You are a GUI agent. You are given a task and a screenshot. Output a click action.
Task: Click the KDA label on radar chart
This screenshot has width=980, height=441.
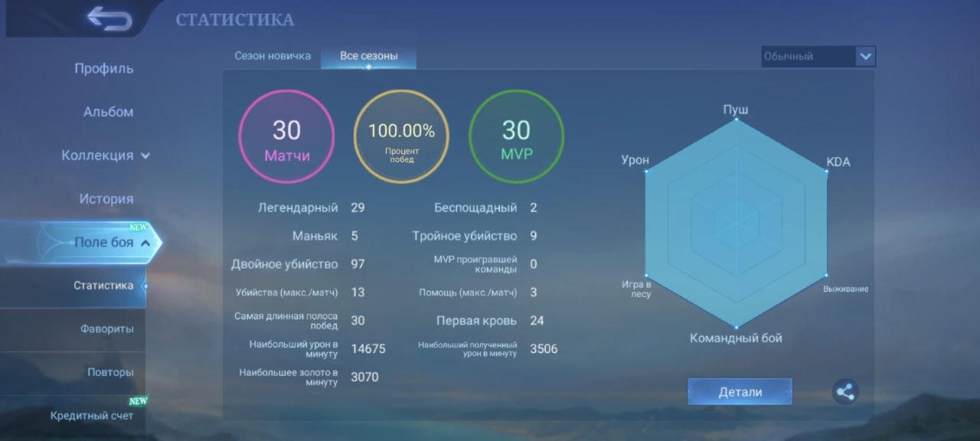pyautogui.click(x=838, y=162)
